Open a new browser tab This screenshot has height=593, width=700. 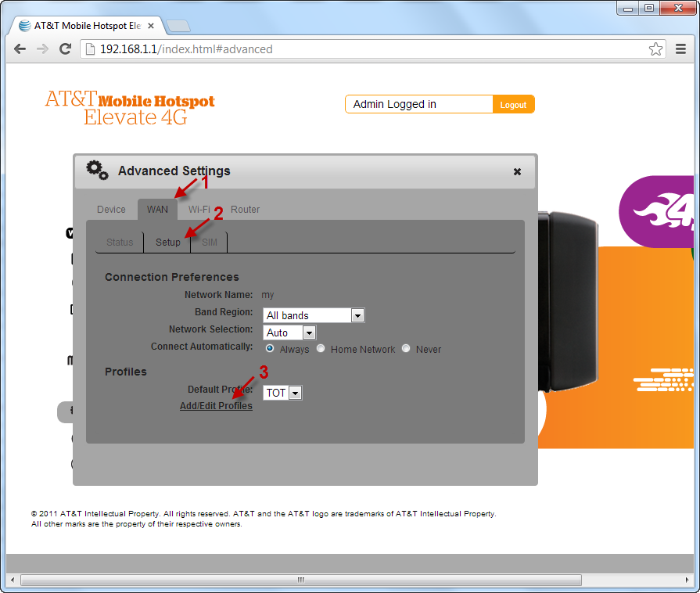tap(178, 26)
